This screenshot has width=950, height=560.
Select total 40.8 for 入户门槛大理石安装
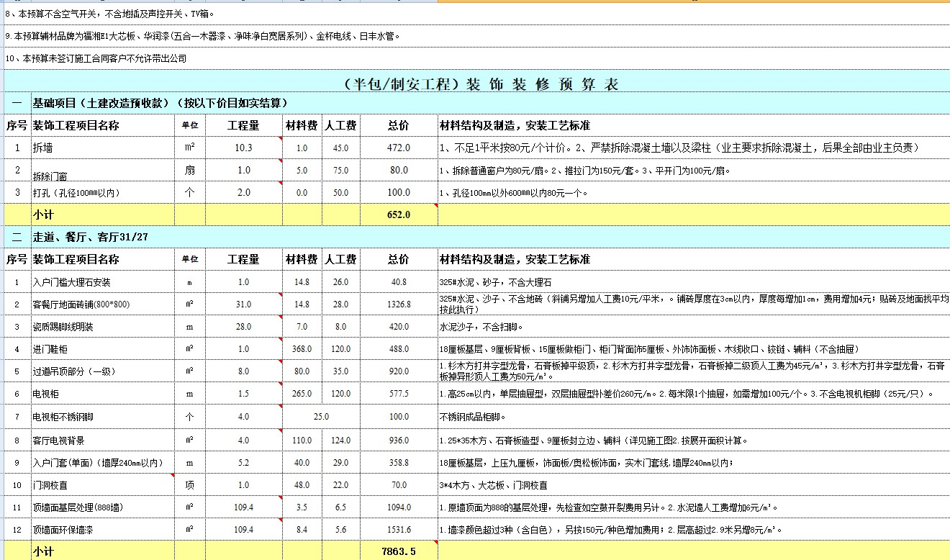pyautogui.click(x=399, y=281)
